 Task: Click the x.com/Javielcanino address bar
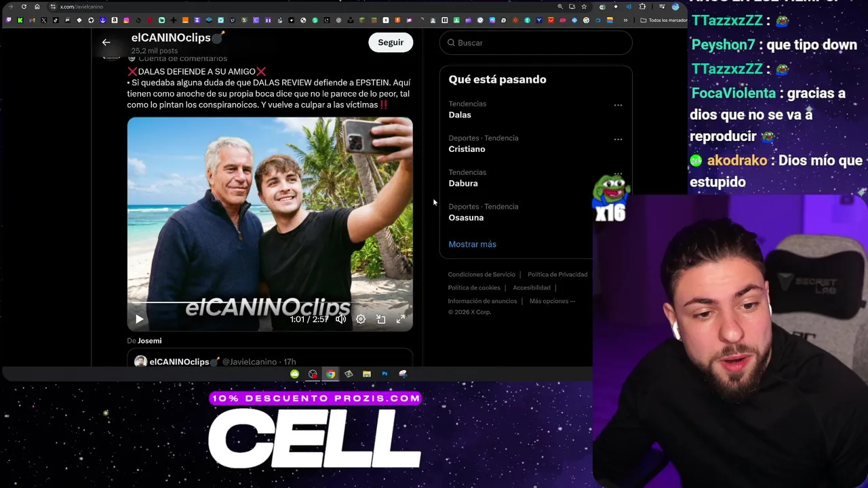tap(305, 7)
